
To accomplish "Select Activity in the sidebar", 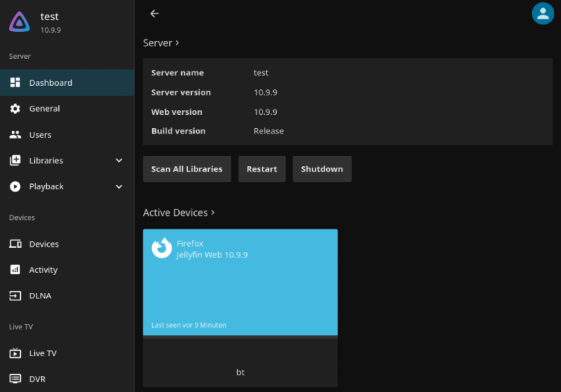I will click(67, 269).
